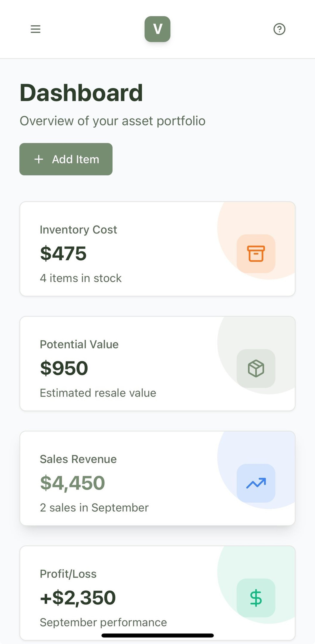The image size is (315, 644).
Task: Click the orange archive box icon
Action: pos(256,254)
